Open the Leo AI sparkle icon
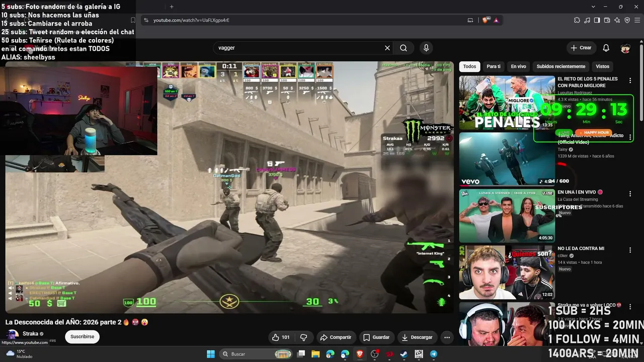The image size is (644, 362). (617, 20)
